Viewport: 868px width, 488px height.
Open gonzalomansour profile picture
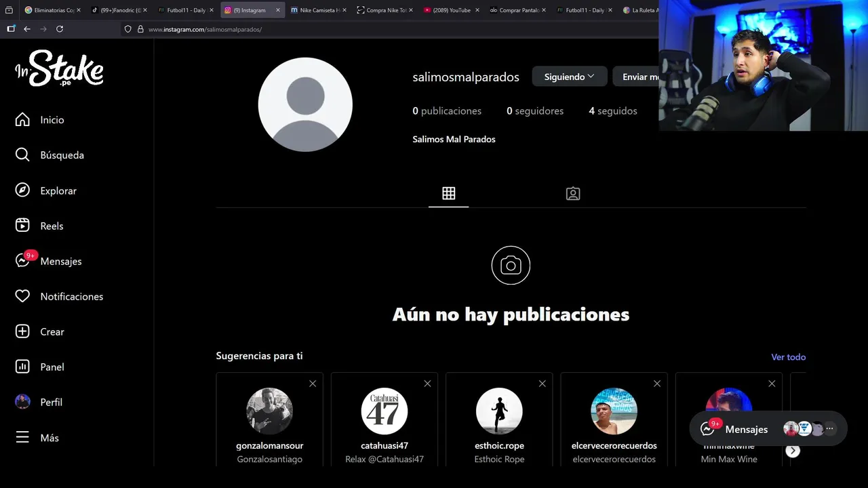tap(269, 411)
